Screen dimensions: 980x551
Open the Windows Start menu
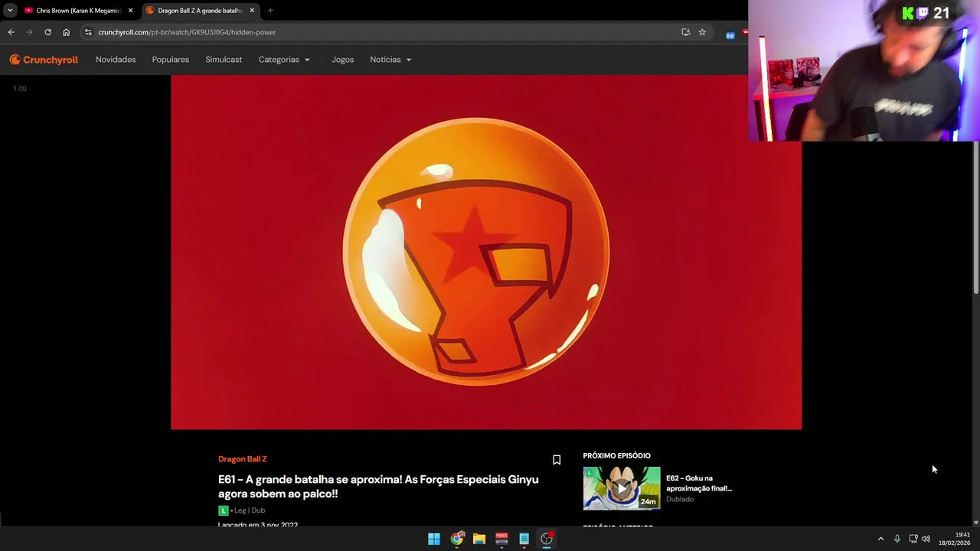point(434,539)
